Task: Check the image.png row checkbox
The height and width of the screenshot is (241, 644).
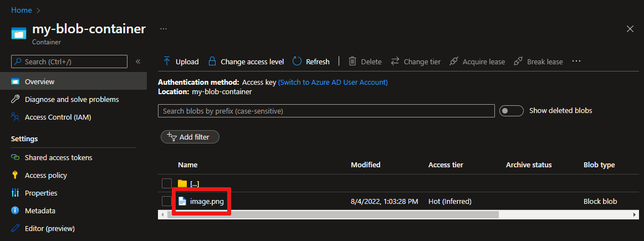Action: [x=167, y=201]
